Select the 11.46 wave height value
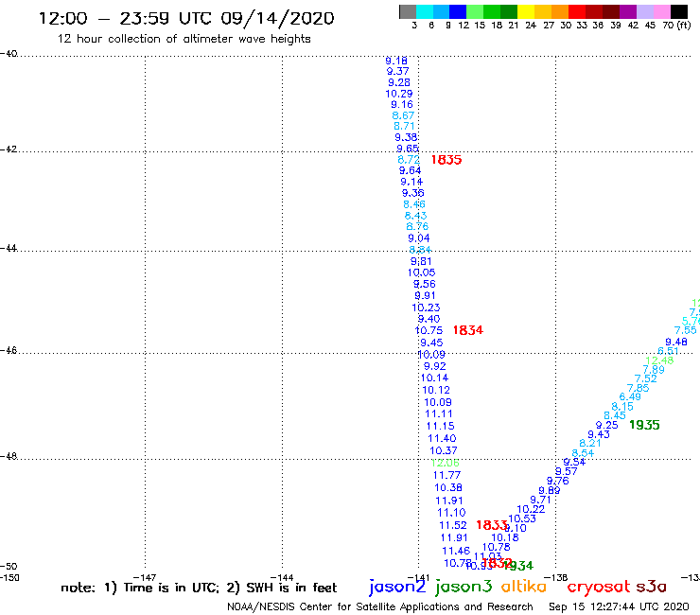 (456, 551)
